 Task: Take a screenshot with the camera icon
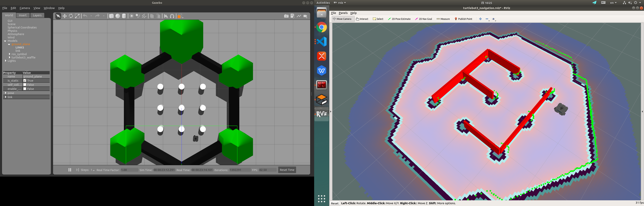[286, 16]
